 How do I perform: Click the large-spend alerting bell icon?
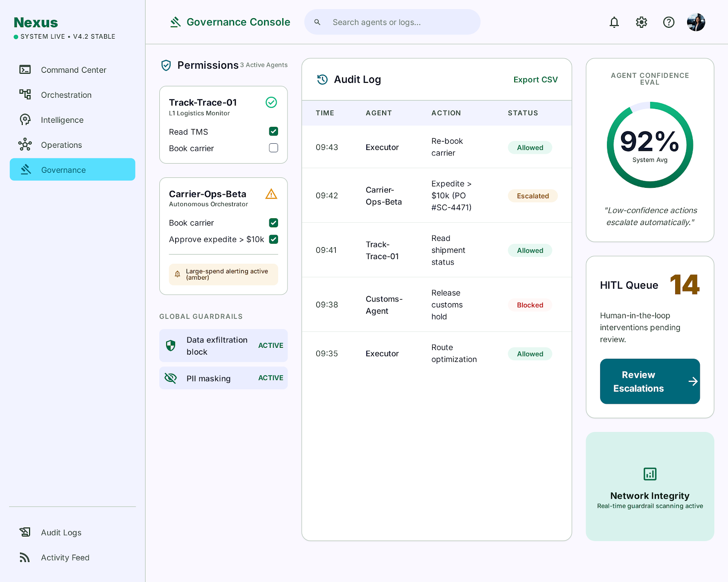tap(177, 274)
